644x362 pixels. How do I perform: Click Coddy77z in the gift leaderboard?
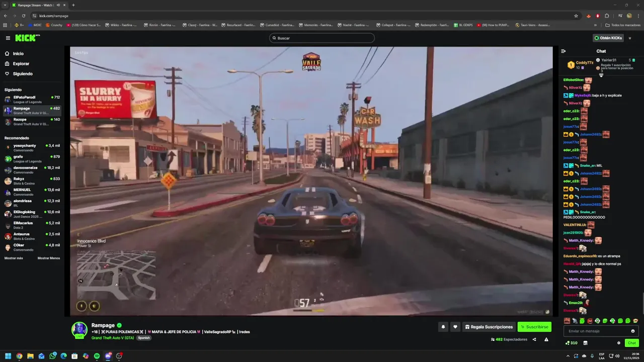click(585, 63)
